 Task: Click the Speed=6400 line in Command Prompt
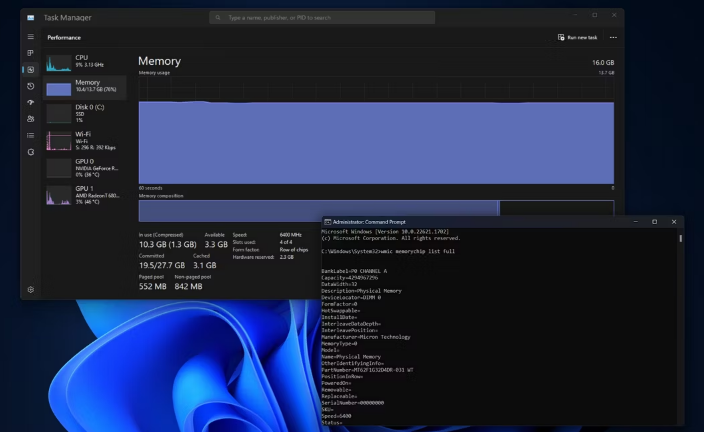[336, 416]
